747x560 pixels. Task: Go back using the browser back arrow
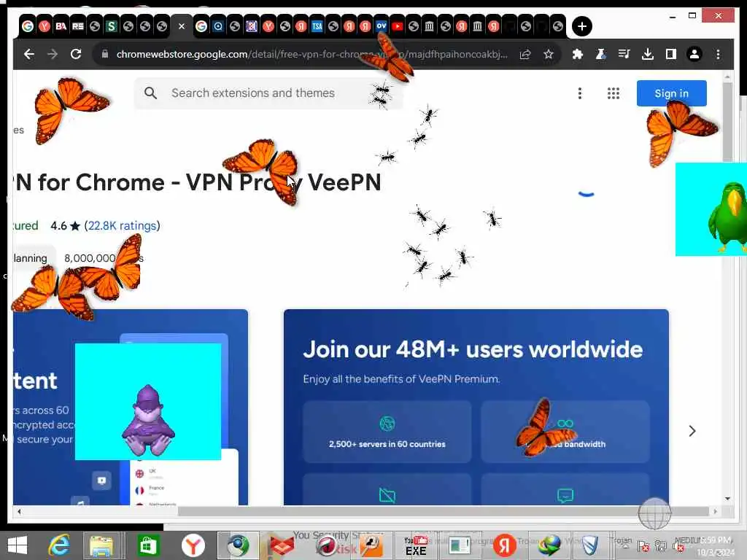click(x=29, y=54)
